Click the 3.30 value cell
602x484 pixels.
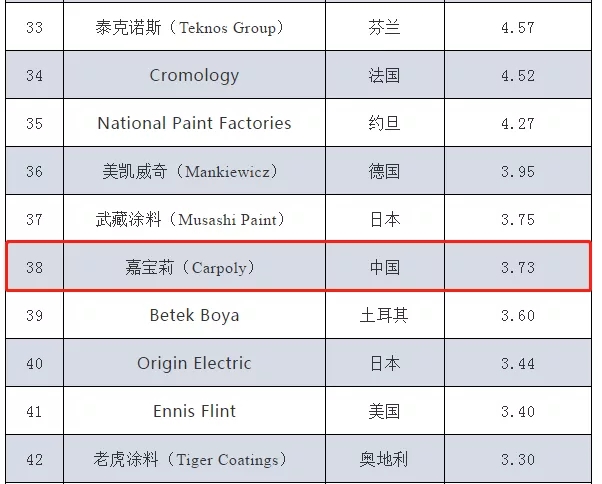518,459
